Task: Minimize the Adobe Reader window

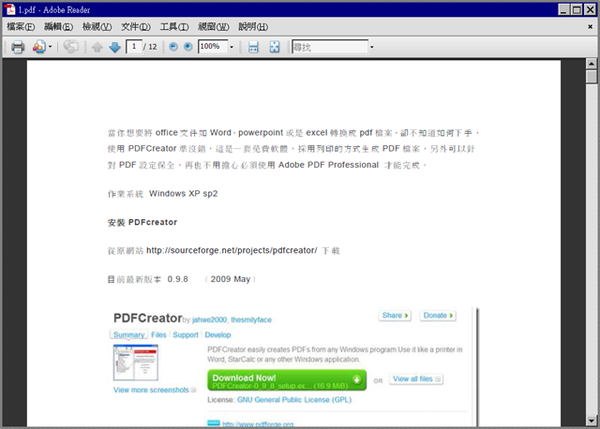Action: 563,10
